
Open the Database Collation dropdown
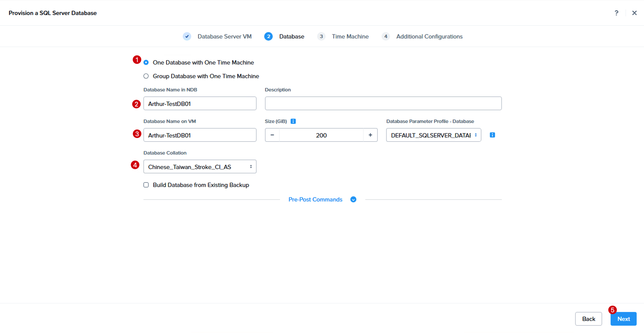pyautogui.click(x=200, y=166)
